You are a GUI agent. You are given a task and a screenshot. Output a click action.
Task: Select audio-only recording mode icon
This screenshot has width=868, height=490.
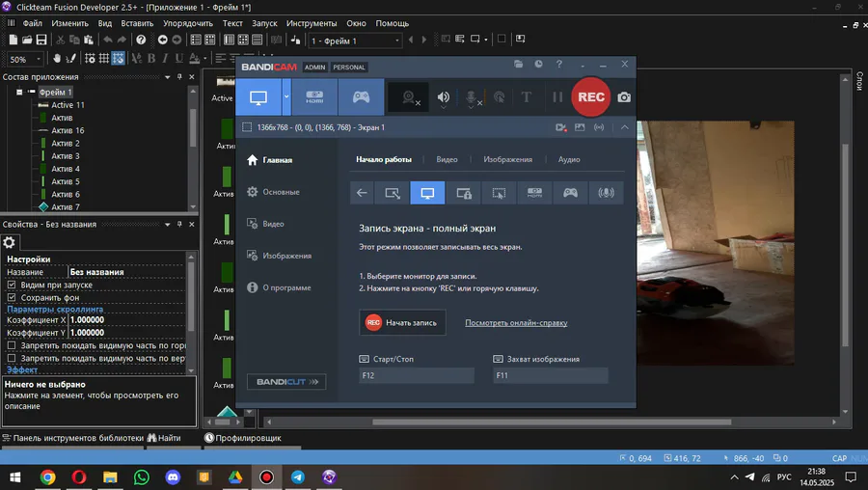tap(607, 193)
